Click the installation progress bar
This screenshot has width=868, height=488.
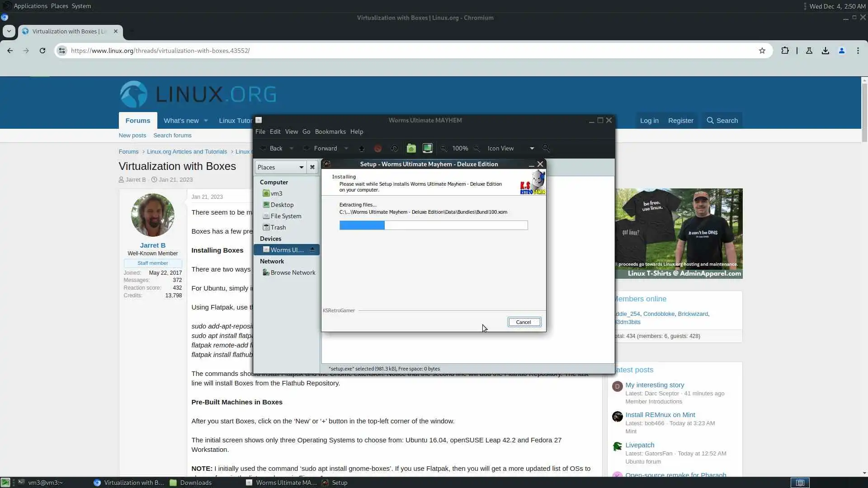tap(433, 225)
